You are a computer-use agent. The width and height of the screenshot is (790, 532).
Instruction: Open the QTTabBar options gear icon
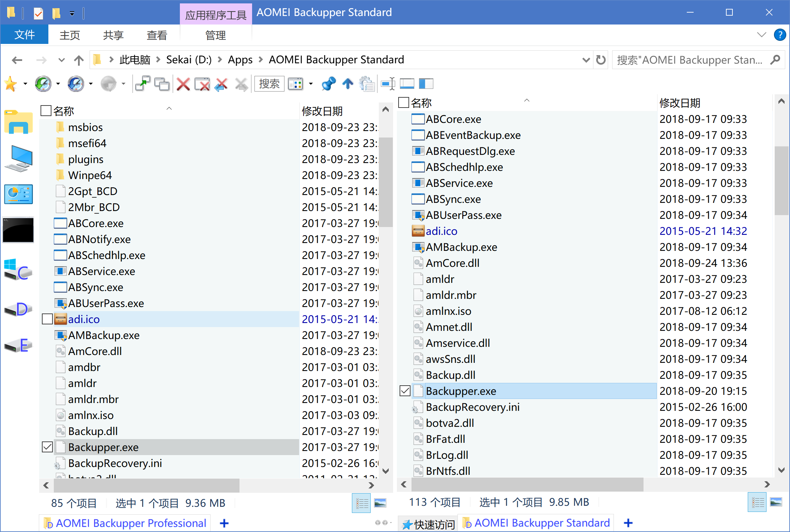click(367, 84)
